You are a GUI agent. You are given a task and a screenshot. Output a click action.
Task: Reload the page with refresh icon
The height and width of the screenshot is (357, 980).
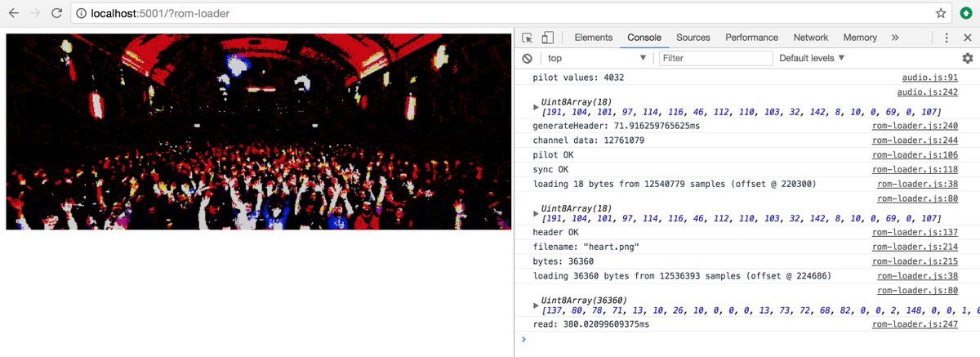56,14
